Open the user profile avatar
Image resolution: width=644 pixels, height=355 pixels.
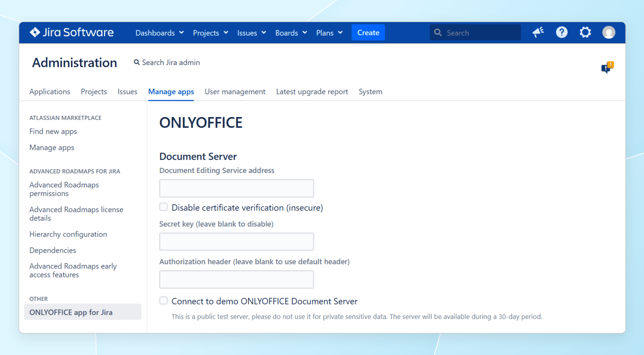(x=608, y=32)
